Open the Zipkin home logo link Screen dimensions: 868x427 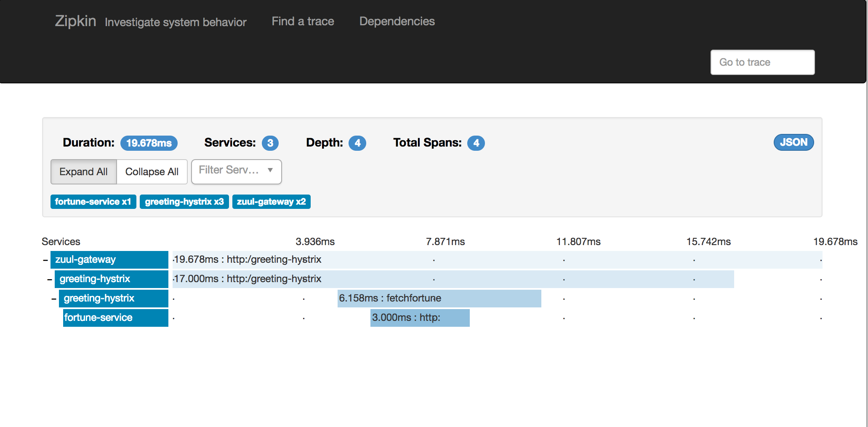point(75,21)
